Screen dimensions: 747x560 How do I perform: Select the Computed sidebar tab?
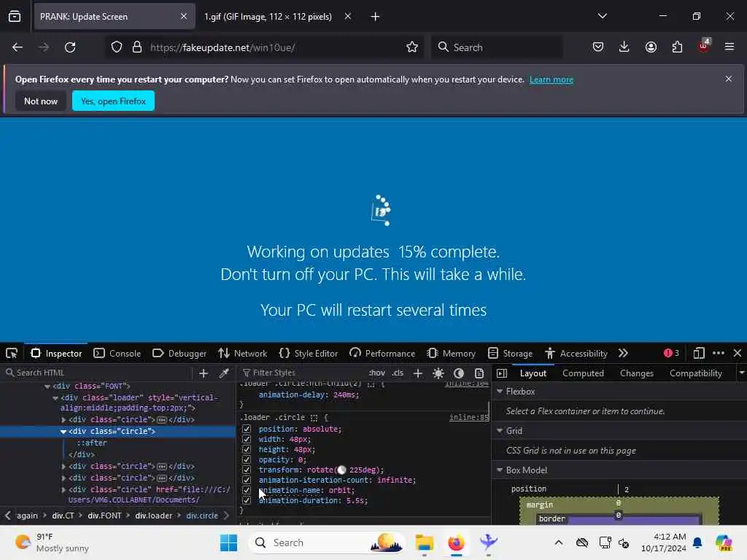pos(583,373)
